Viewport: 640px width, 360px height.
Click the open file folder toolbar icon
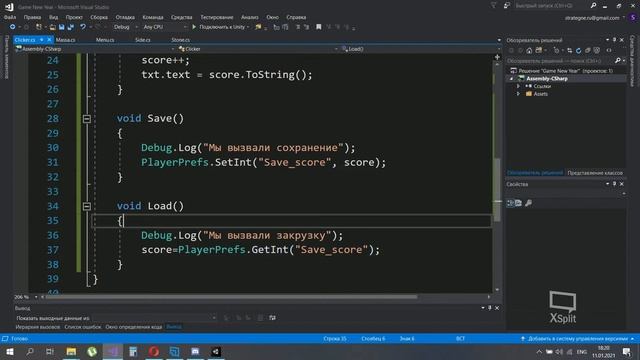(x=52, y=27)
